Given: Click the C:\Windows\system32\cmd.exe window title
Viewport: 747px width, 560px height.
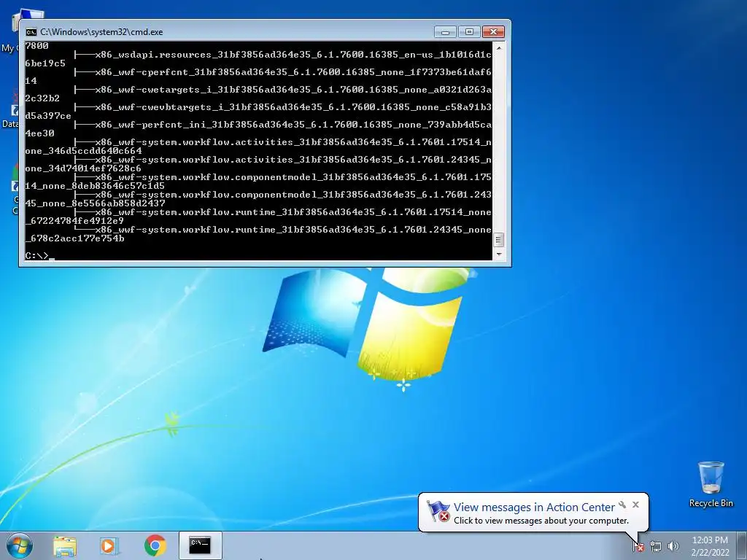Looking at the screenshot, I should [101, 32].
